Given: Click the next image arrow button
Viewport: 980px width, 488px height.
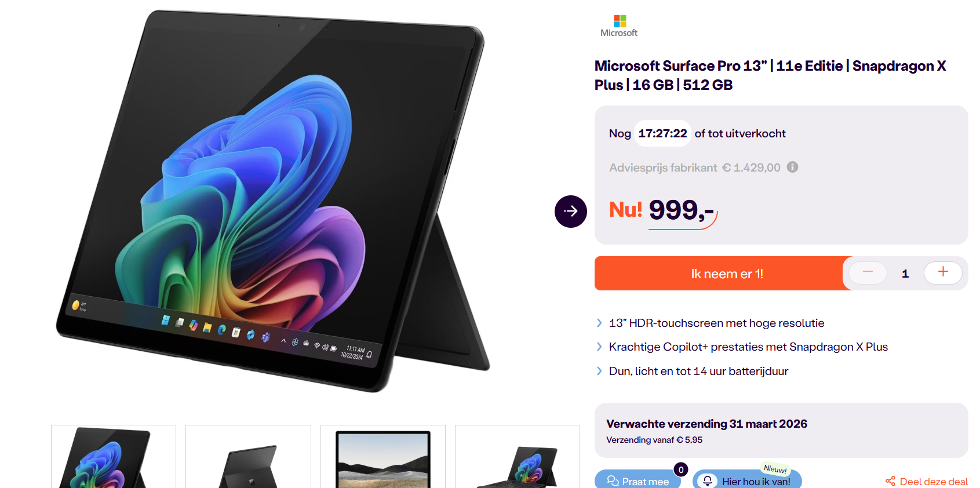Looking at the screenshot, I should point(570,211).
